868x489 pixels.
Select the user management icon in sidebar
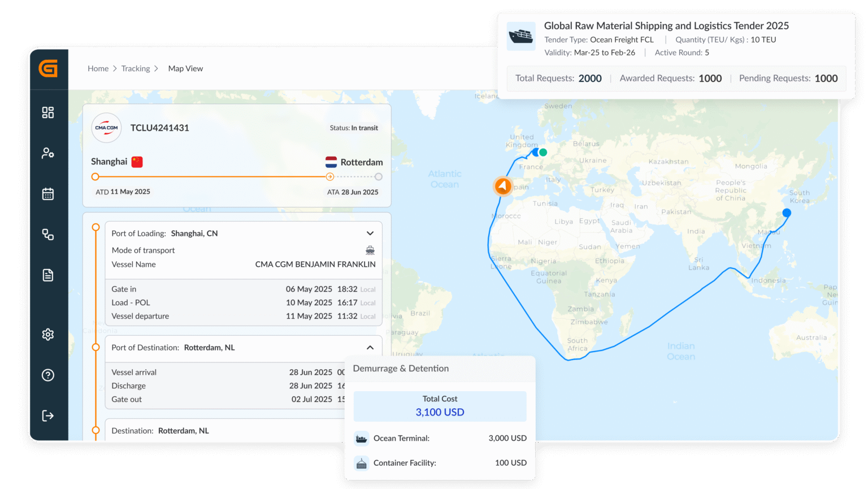[48, 153]
